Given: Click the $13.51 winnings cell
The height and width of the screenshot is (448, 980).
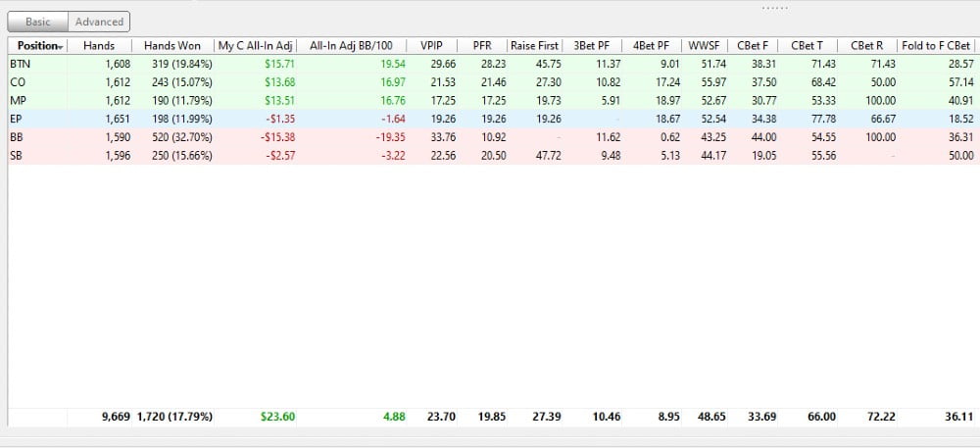Looking at the screenshot, I should [278, 101].
